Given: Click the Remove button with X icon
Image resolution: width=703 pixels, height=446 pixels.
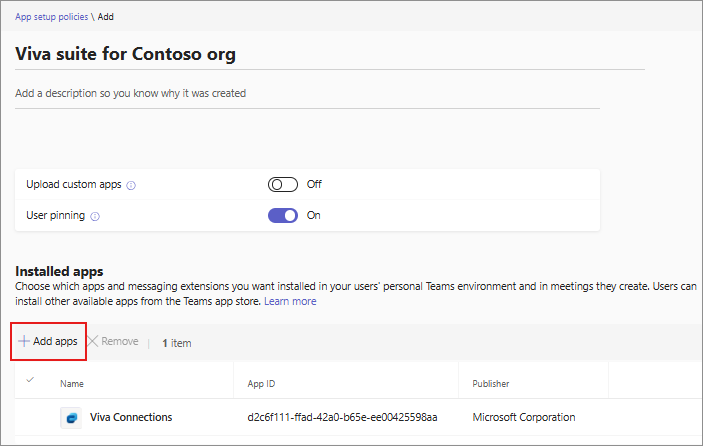Looking at the screenshot, I should [112, 342].
